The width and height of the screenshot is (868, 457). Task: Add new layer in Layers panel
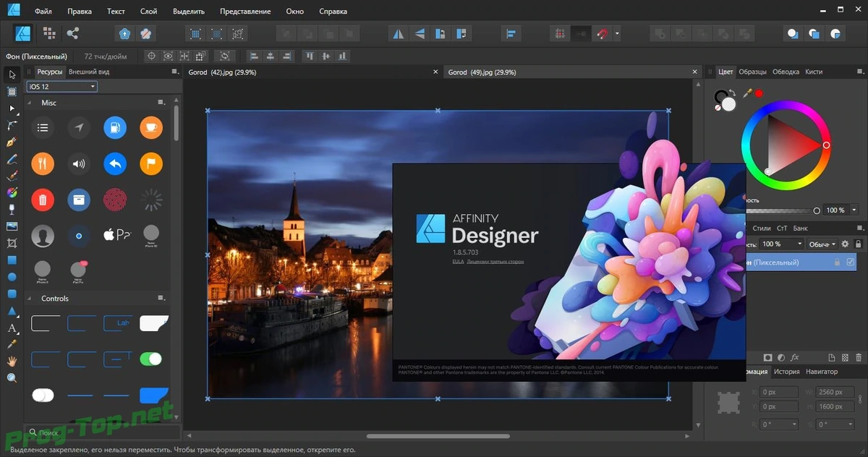(833, 357)
